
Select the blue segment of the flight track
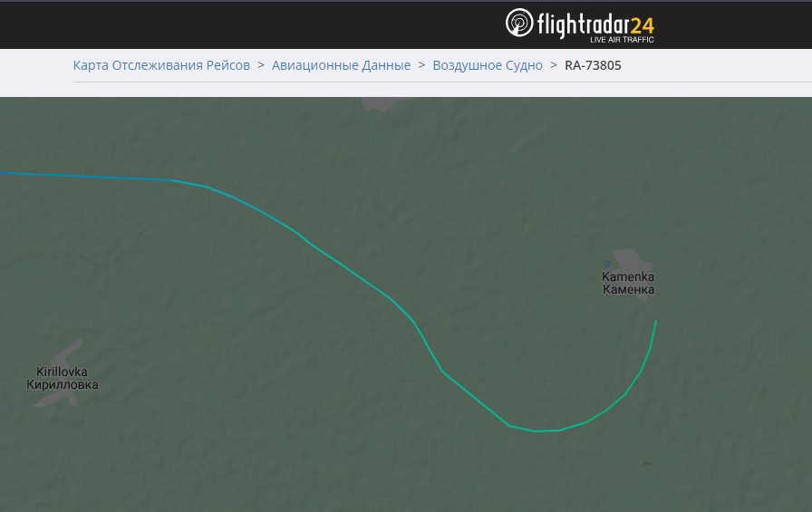click(85, 177)
